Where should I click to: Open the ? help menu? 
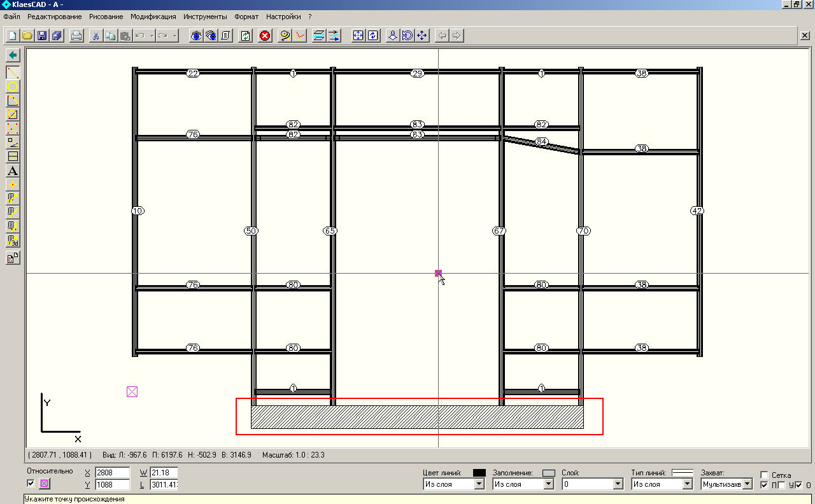click(x=310, y=17)
